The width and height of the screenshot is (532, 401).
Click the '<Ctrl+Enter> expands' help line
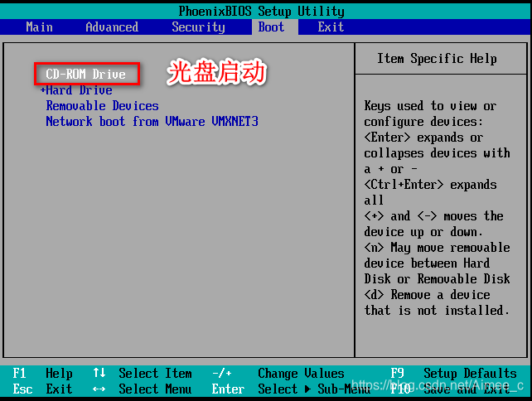click(x=430, y=185)
